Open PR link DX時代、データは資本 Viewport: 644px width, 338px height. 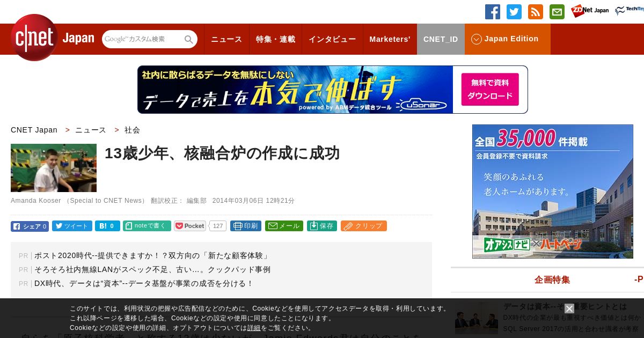(144, 284)
